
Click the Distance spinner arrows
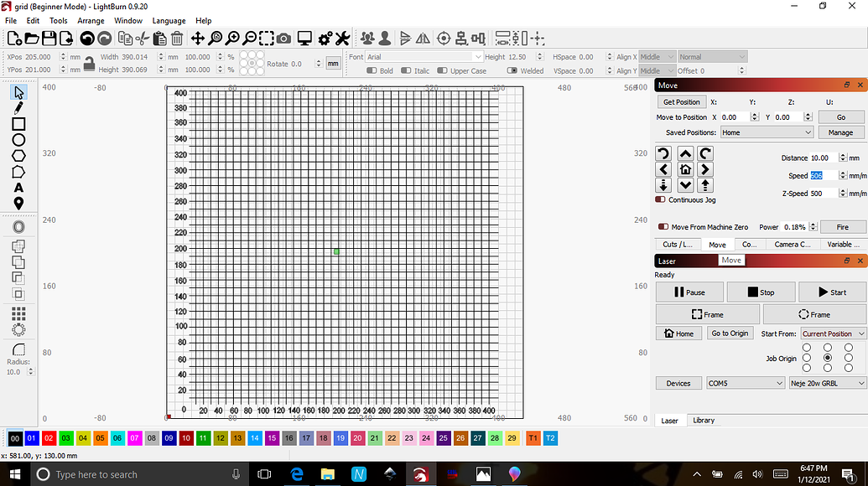843,158
